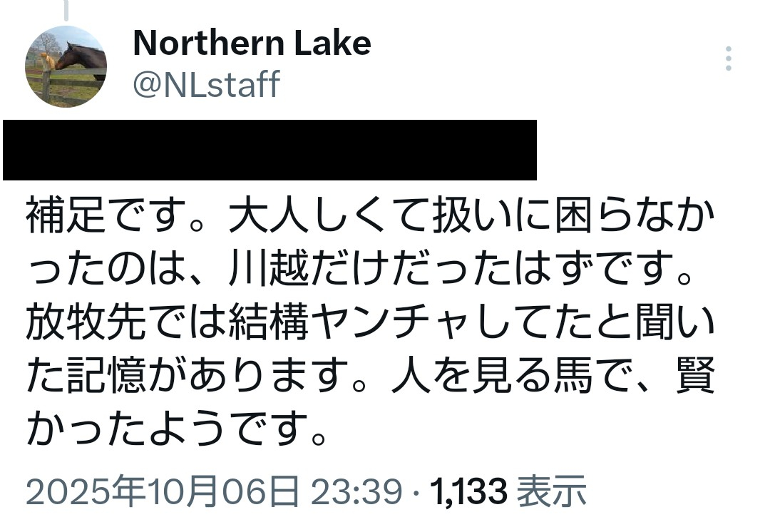Screen dimensions: 770x532
Task: Click the black redacted bar
Action: coord(269,150)
